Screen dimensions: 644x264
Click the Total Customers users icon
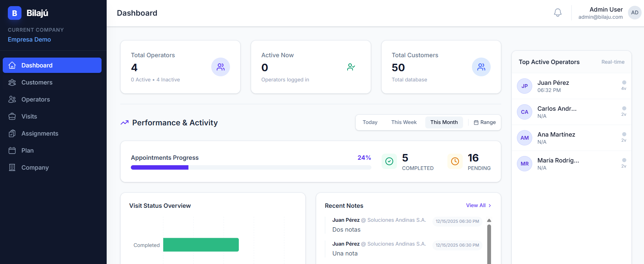(481, 67)
